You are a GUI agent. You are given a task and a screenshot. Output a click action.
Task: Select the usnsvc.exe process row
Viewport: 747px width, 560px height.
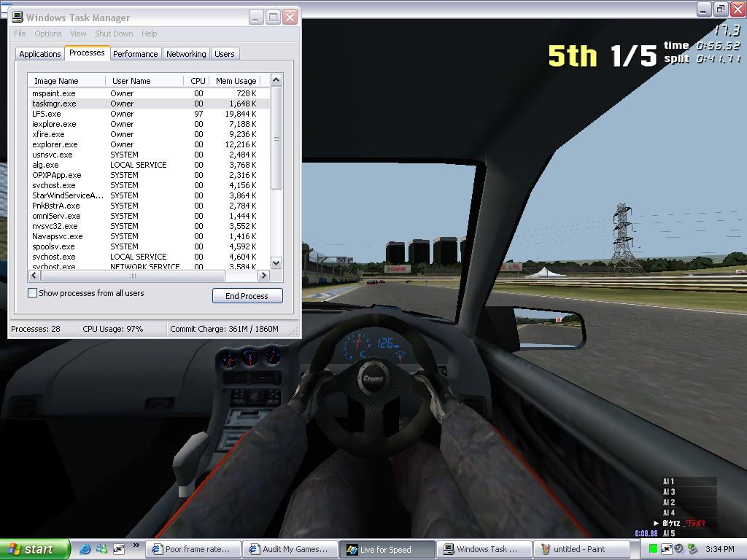[149, 155]
